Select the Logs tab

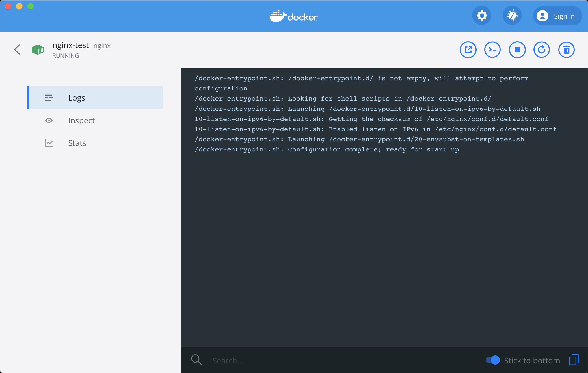pyautogui.click(x=77, y=98)
